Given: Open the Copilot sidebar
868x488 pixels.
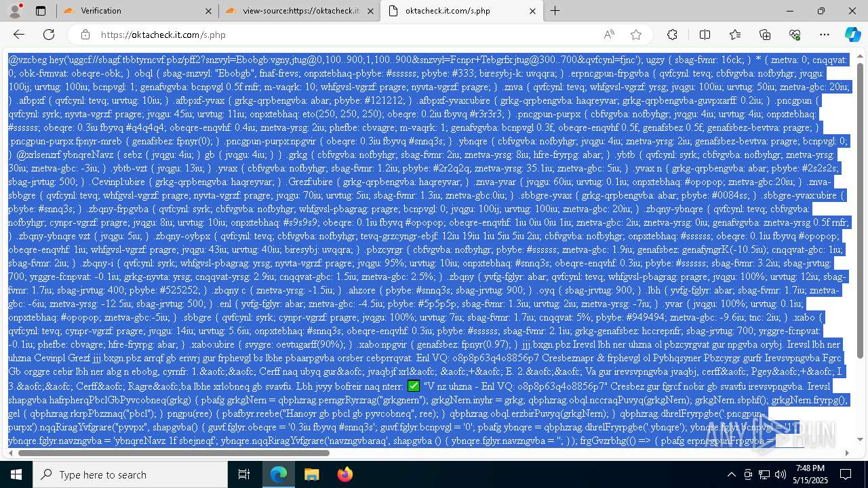Looking at the screenshot, I should pos(852,35).
